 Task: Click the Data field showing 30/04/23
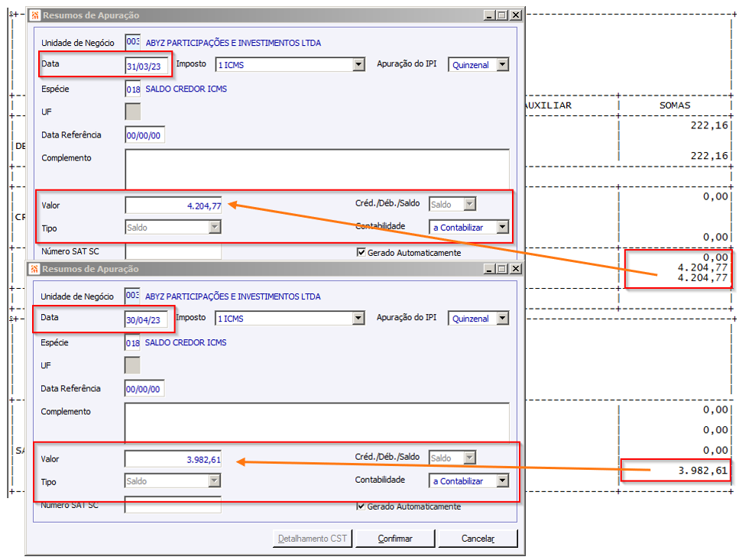[x=146, y=320]
